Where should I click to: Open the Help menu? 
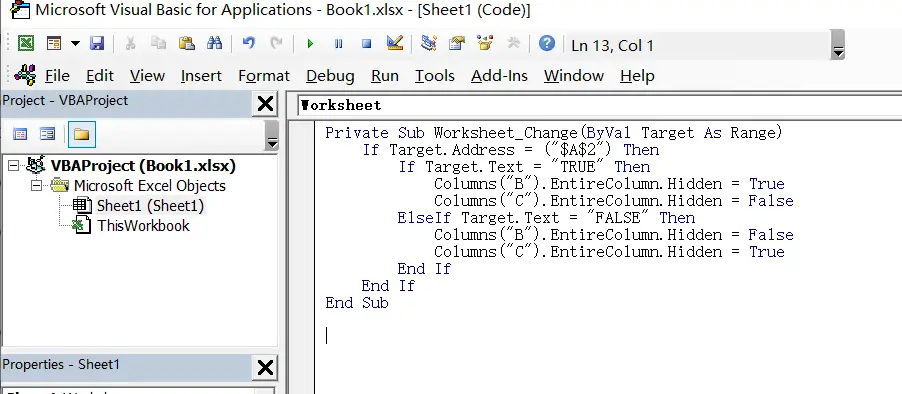637,76
